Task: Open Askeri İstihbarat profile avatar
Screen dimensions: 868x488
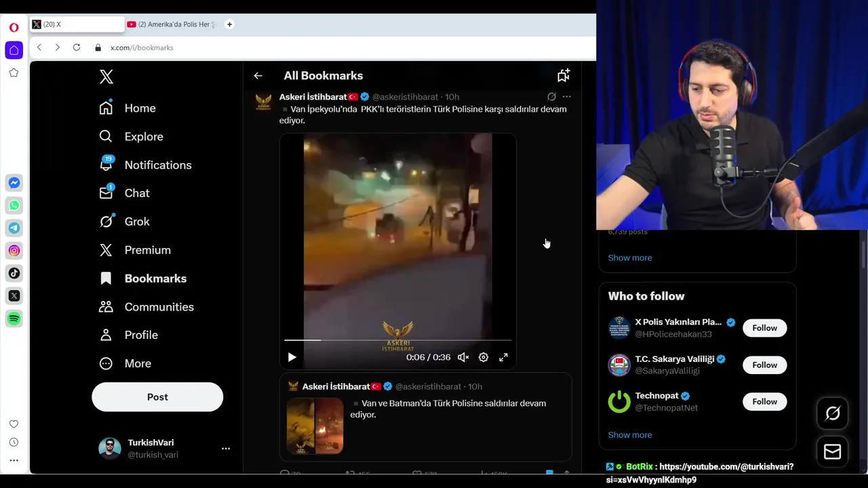Action: point(263,102)
